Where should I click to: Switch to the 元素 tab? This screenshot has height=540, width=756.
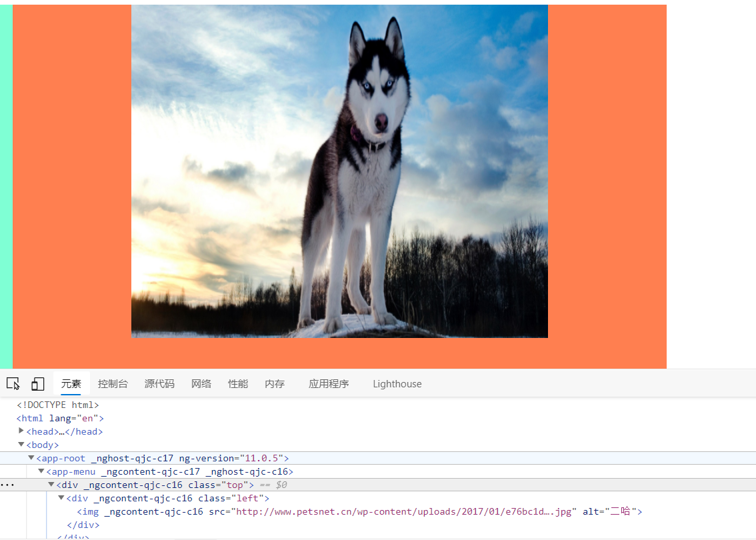[x=71, y=384]
